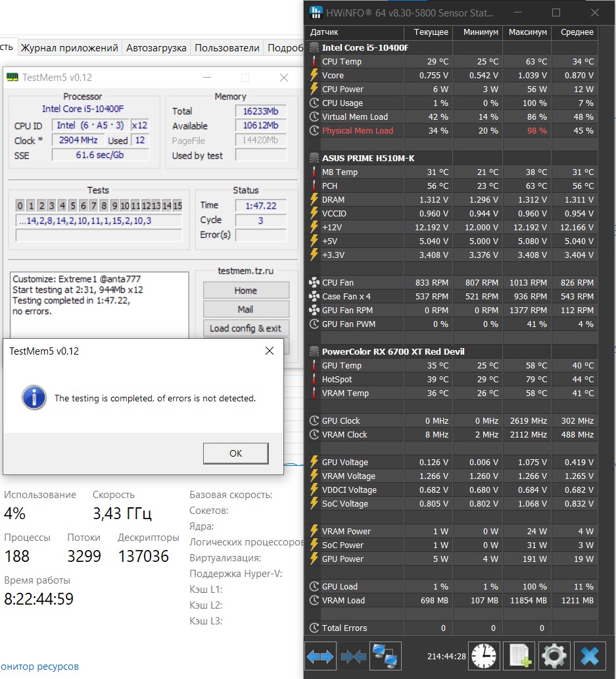
Task: Click the CPU Fan fan icon
Action: tap(314, 283)
